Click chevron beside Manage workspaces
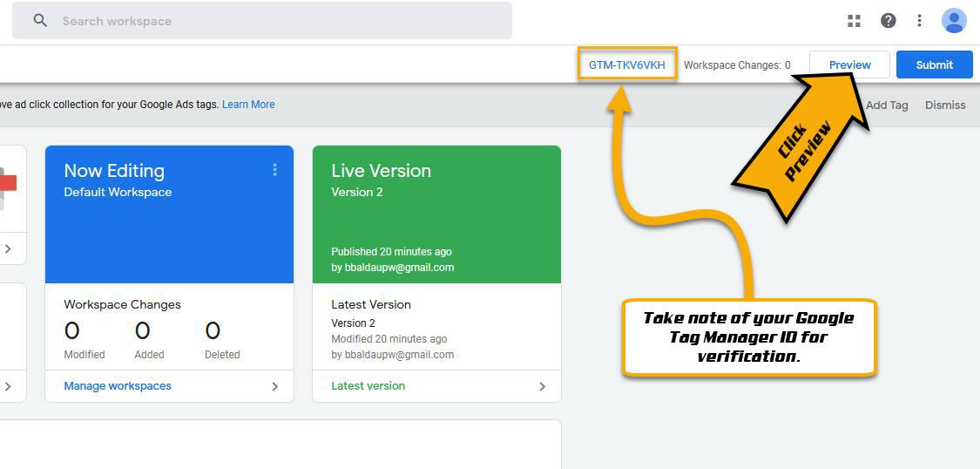 coord(275,386)
